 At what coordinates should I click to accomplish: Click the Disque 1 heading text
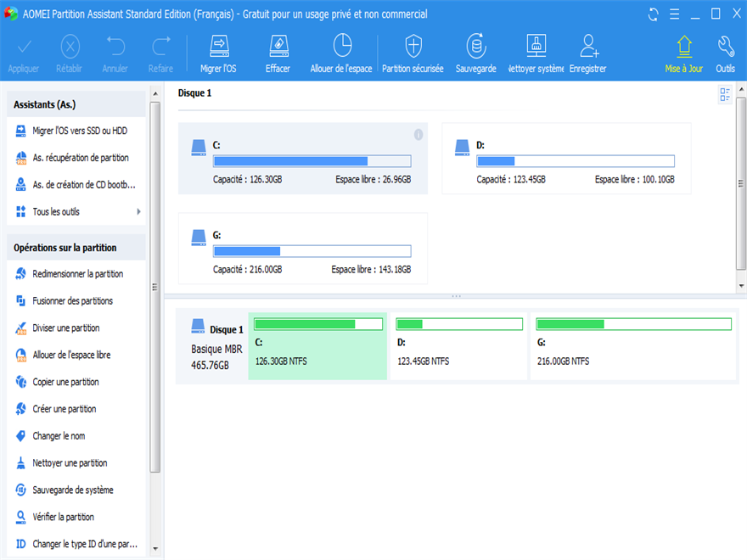click(x=194, y=92)
